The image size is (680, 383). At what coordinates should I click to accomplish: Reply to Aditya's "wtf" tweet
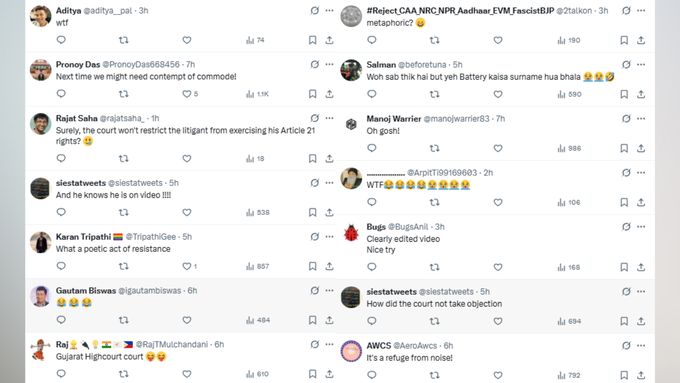click(61, 40)
